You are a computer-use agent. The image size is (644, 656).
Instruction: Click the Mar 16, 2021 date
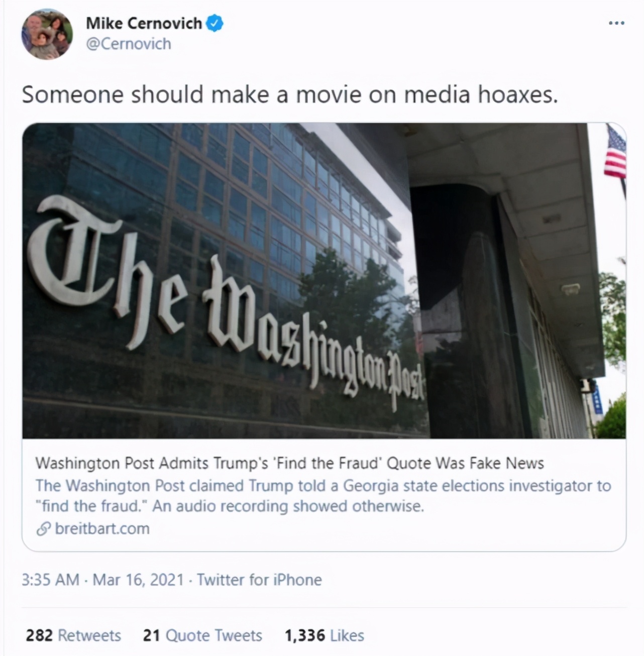coord(138,580)
